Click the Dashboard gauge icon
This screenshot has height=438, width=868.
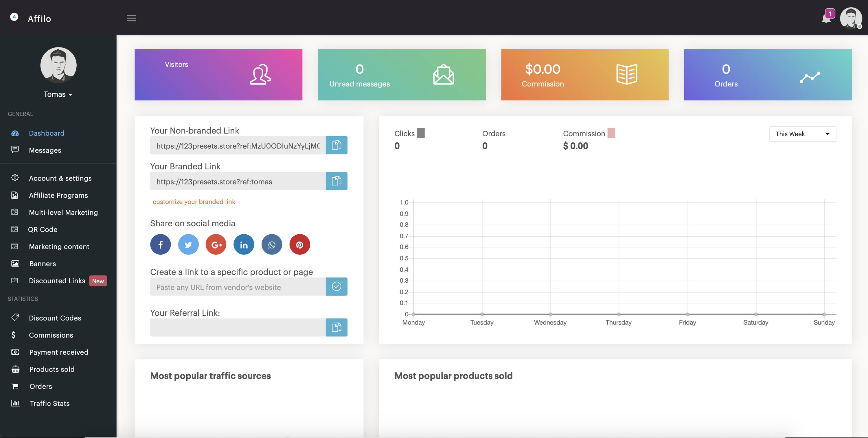(15, 133)
